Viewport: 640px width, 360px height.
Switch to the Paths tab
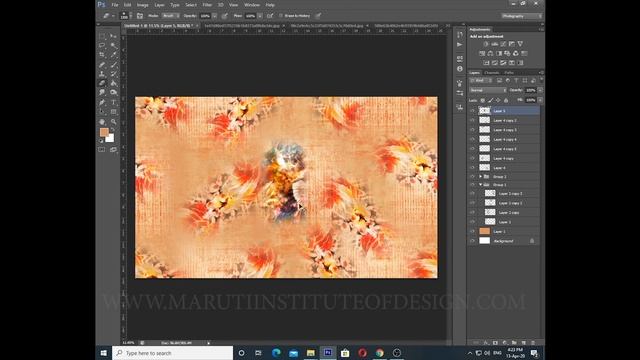509,73
